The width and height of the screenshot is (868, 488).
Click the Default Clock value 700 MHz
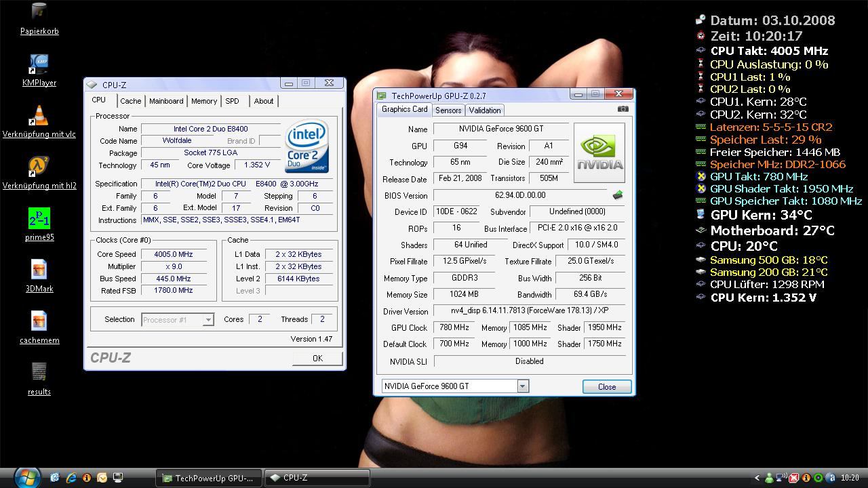454,344
